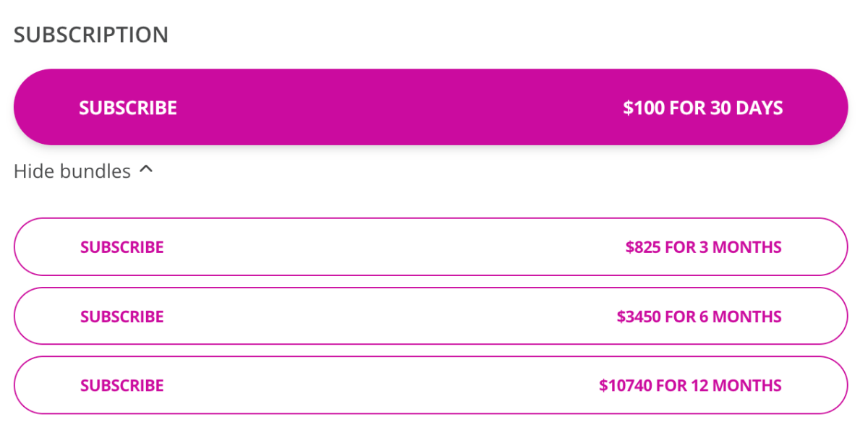Click SUBSCRIBE text in the 6 months row
This screenshot has width=868, height=443.
point(122,317)
